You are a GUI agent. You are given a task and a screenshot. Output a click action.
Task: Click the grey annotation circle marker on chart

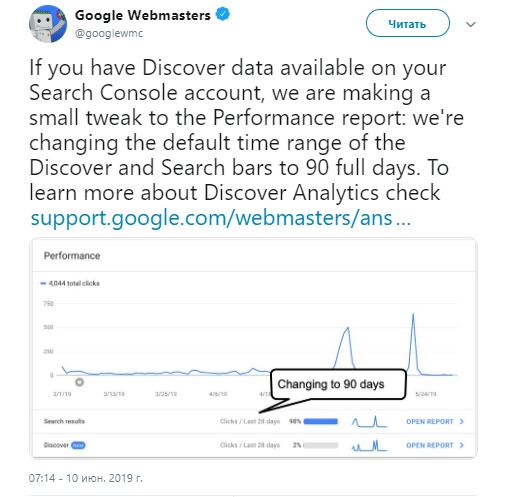79,382
